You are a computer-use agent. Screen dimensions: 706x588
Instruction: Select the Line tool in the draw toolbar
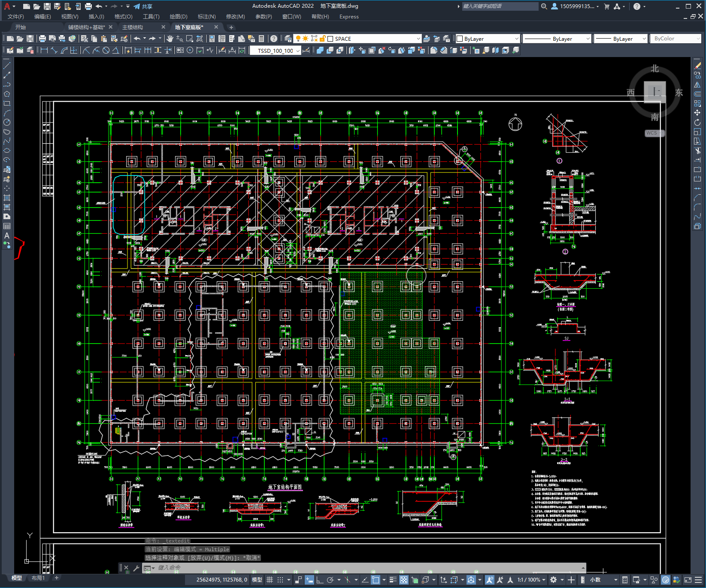point(7,66)
